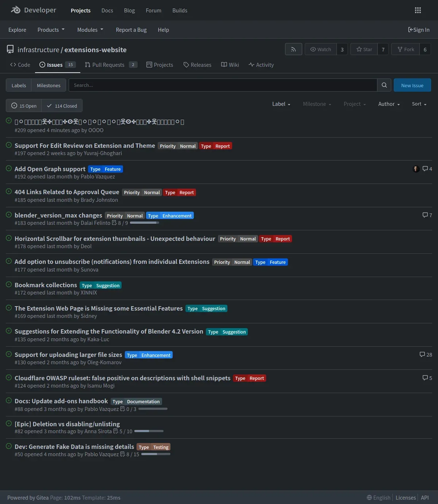This screenshot has height=504, width=438.
Task: Click progress bar of Docs handbook issue
Action: coord(153,409)
